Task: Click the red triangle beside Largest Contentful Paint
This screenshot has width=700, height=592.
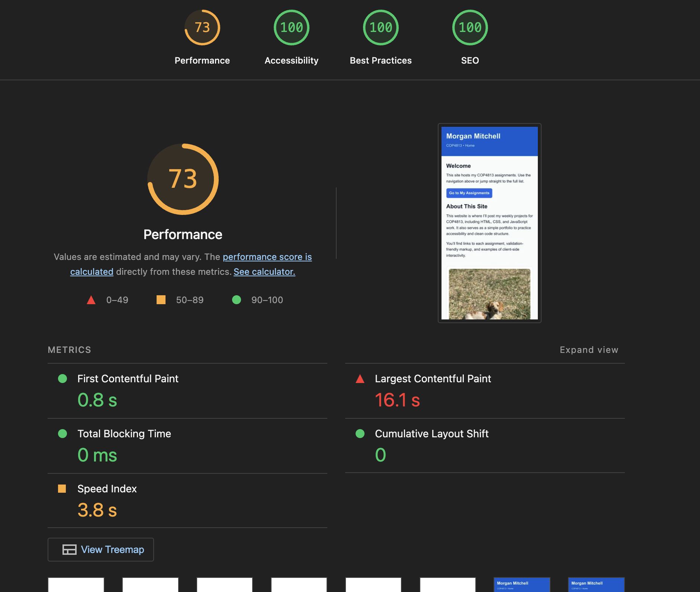Action: (x=360, y=379)
